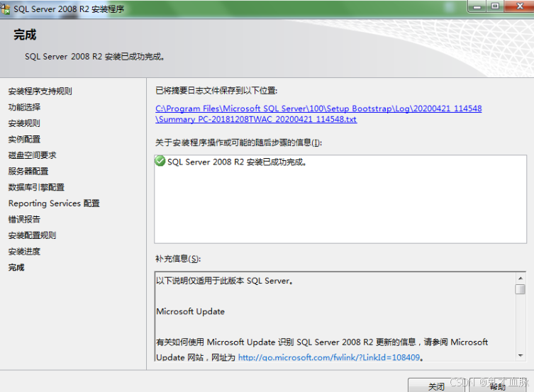Click the 关闭 (Close) button
The width and height of the screenshot is (534, 392).
coord(436,386)
